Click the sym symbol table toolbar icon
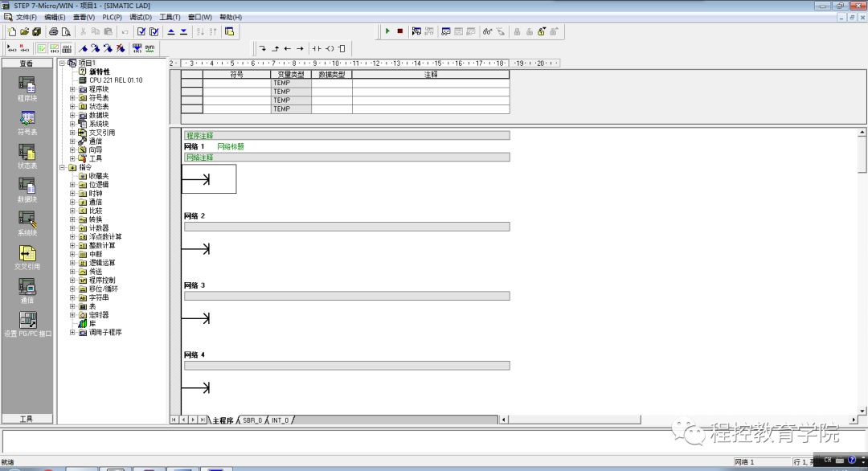The height and width of the screenshot is (471, 868). point(149,48)
